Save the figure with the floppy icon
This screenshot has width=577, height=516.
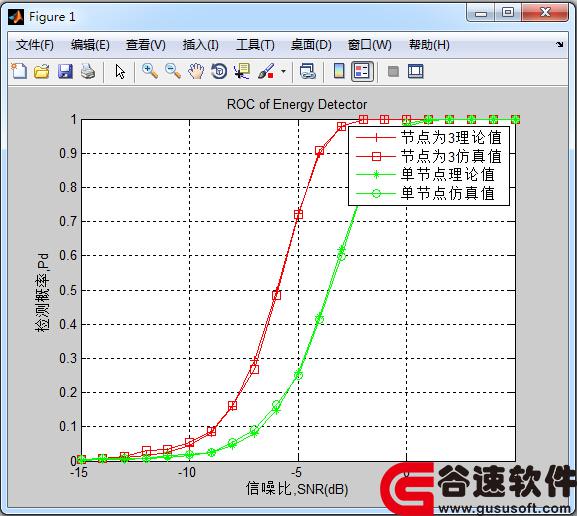point(65,71)
